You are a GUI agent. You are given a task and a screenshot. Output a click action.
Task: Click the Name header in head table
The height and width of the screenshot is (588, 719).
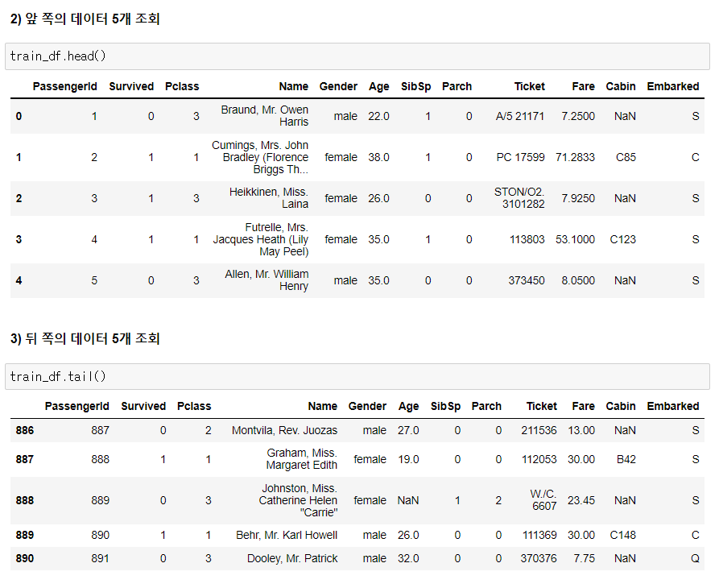point(293,87)
